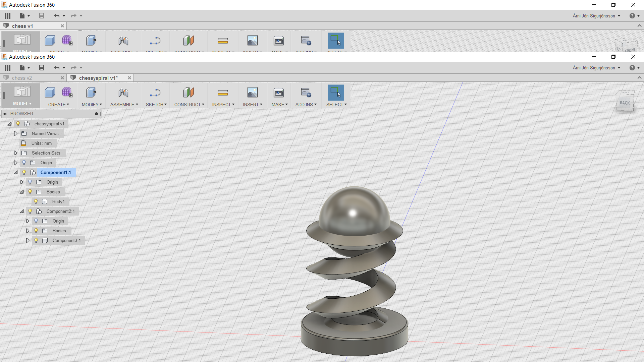This screenshot has width=644, height=362.
Task: Click the Sketch icon in front toolbar
Action: point(155,93)
